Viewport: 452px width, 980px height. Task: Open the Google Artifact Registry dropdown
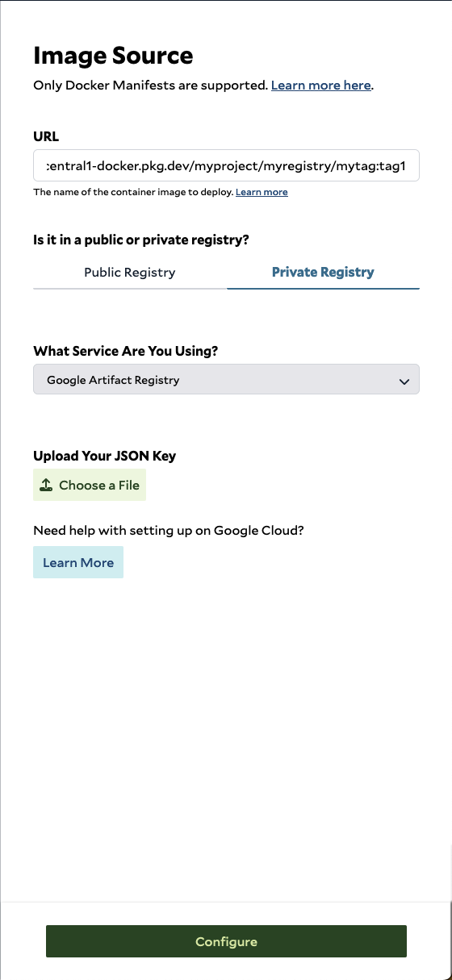point(226,380)
